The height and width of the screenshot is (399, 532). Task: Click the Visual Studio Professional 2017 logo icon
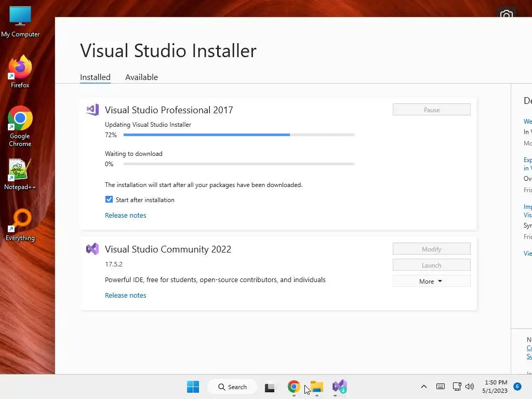[x=92, y=110]
